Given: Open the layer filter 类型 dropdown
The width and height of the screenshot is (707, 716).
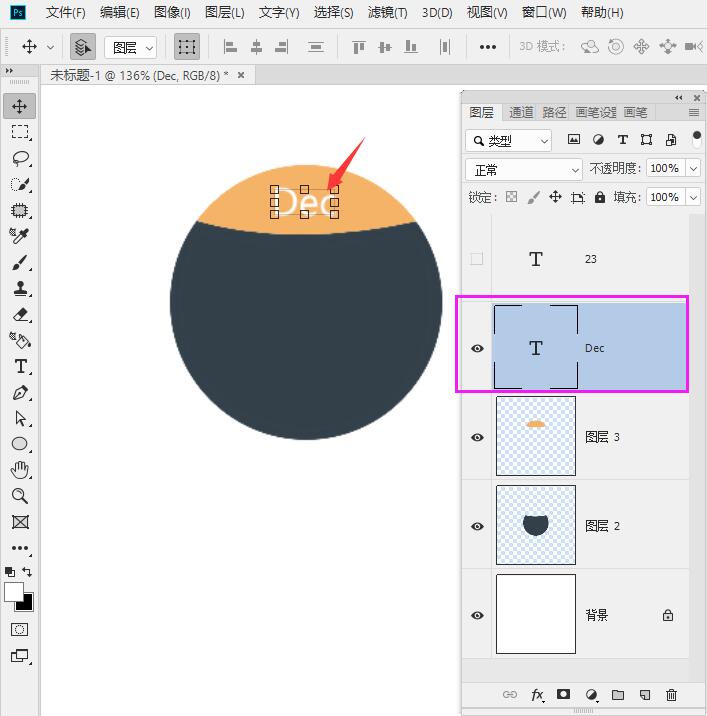Looking at the screenshot, I should 509,141.
